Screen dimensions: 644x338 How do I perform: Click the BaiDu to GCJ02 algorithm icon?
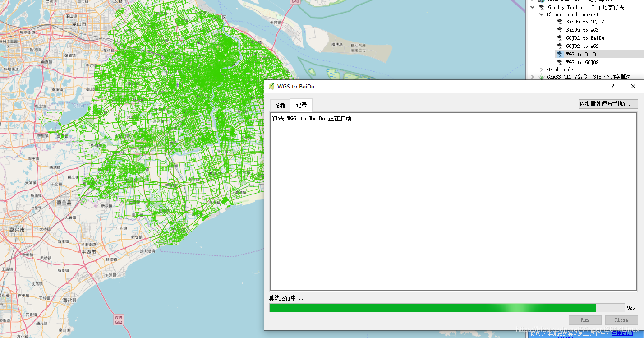560,22
